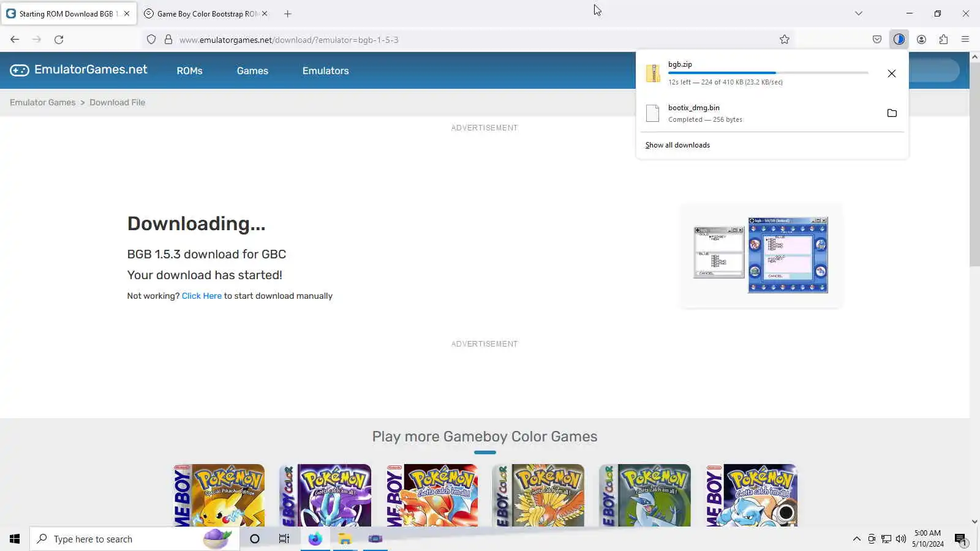
Task: Click the page vertical scrollbar thumb
Action: coord(974,163)
